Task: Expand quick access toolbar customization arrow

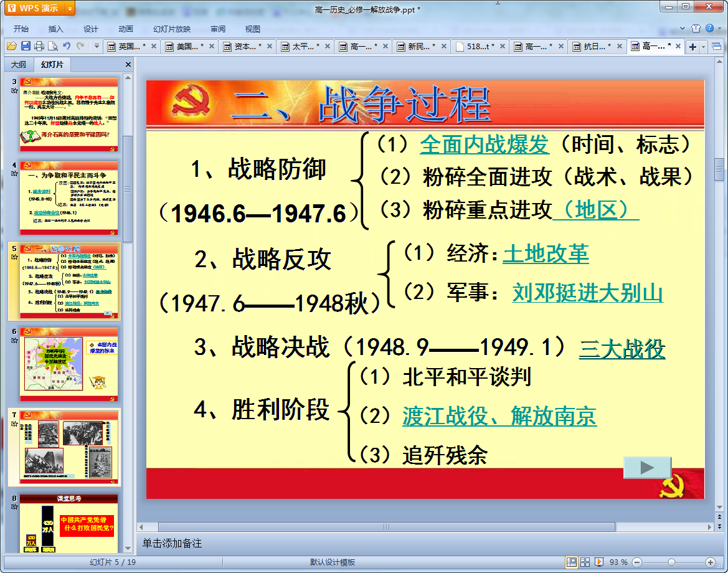Action: point(97,46)
